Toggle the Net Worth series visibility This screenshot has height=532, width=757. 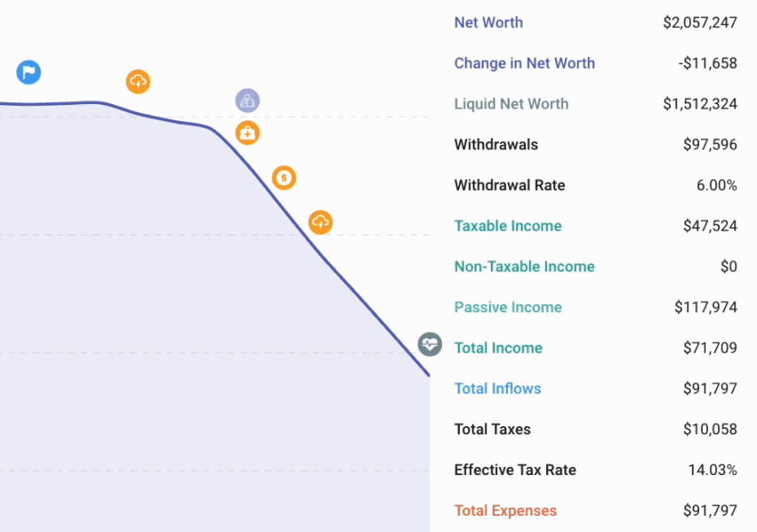(x=489, y=23)
